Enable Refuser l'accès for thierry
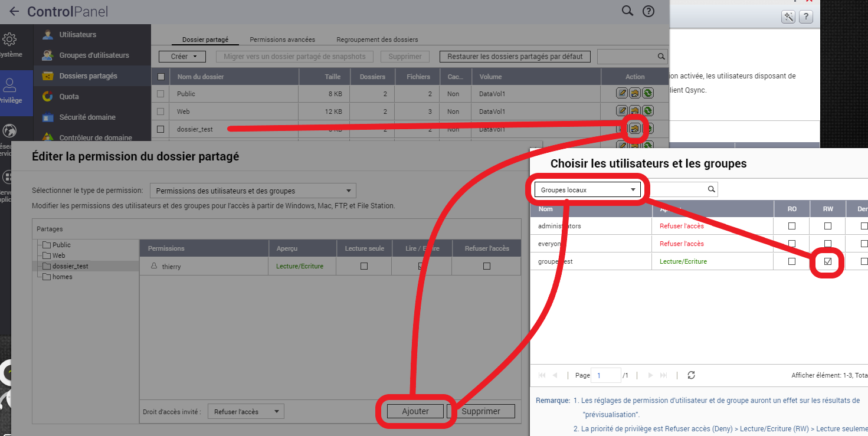 tap(486, 266)
